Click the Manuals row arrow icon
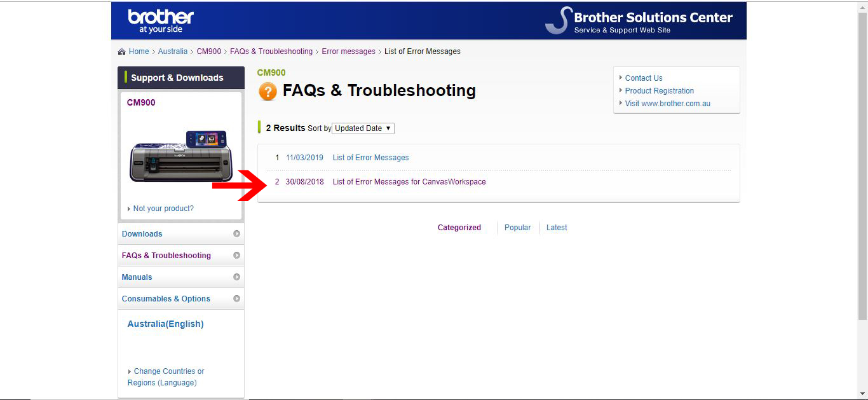Screen dimensions: 868x400 coord(236,277)
